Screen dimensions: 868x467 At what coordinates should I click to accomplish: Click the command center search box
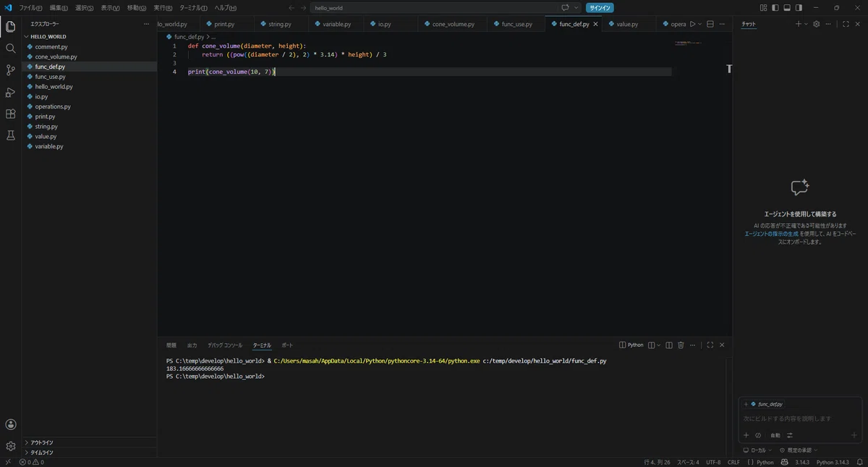(446, 7)
